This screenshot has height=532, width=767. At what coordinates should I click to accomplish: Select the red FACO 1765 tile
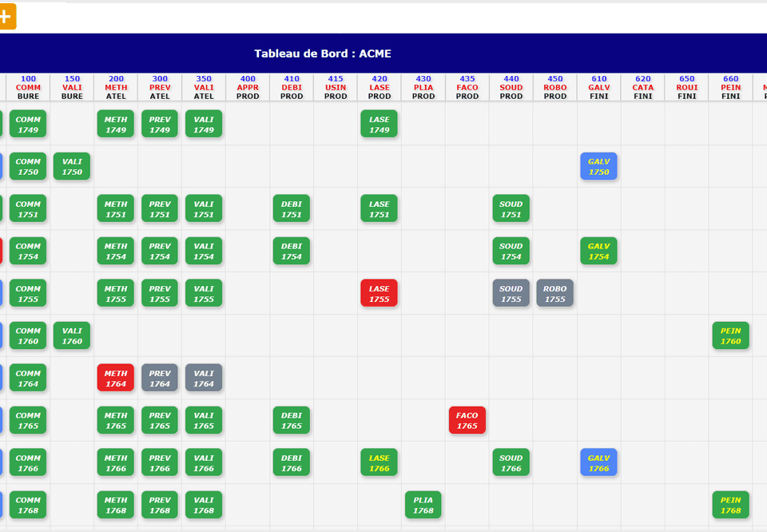point(467,420)
